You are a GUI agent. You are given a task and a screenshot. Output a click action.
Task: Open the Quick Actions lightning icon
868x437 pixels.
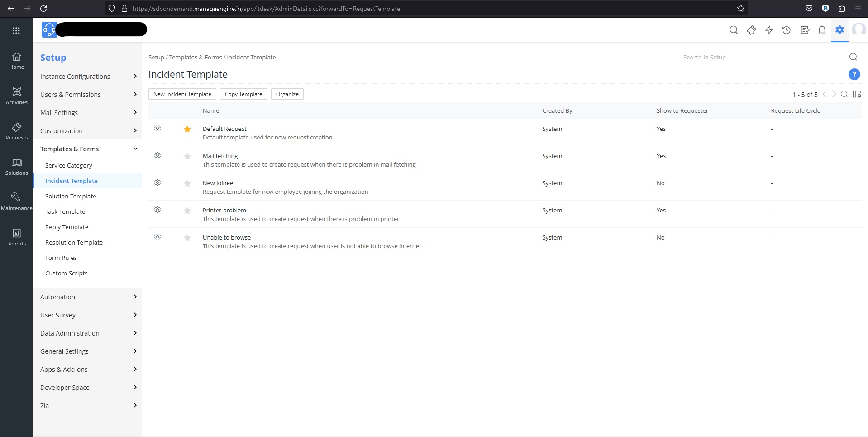[x=769, y=30]
